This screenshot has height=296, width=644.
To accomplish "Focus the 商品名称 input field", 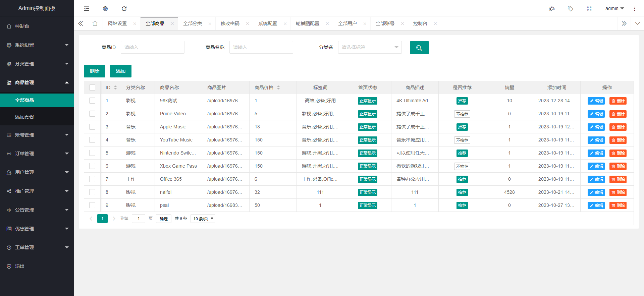I will (261, 47).
